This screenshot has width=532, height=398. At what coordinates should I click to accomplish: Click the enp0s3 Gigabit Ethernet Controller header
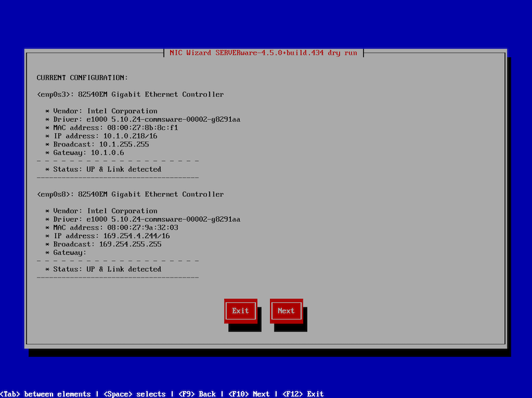tap(130, 95)
